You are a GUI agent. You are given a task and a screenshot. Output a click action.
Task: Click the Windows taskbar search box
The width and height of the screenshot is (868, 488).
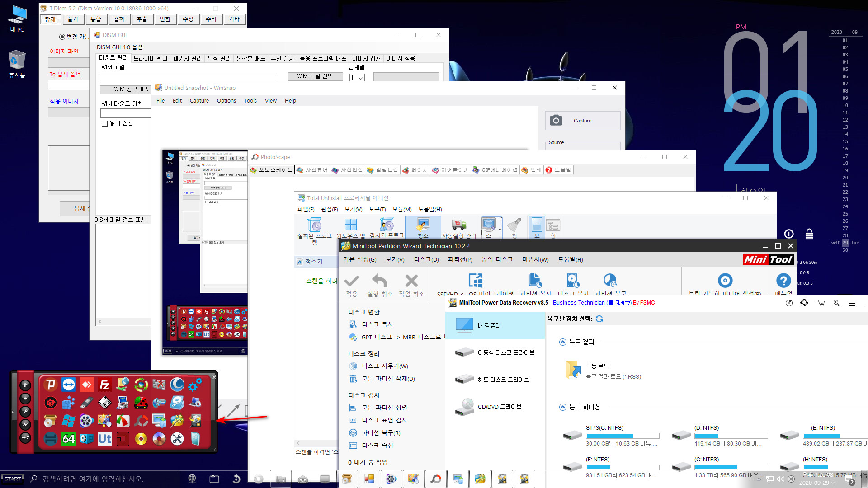pyautogui.click(x=103, y=479)
